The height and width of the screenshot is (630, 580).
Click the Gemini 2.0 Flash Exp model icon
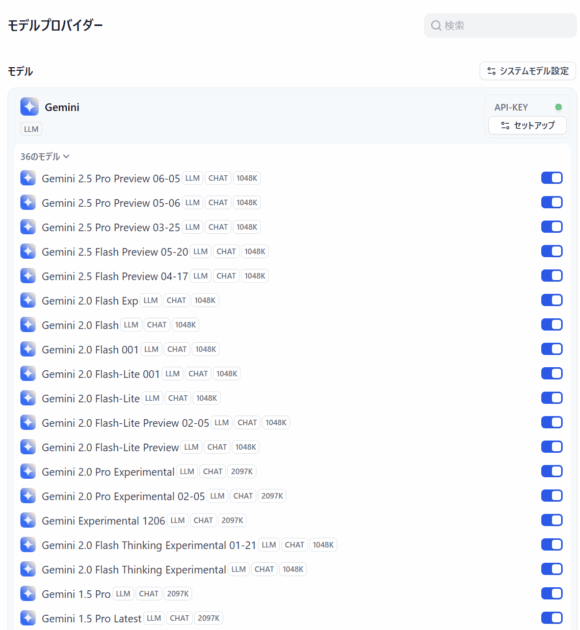coord(28,300)
